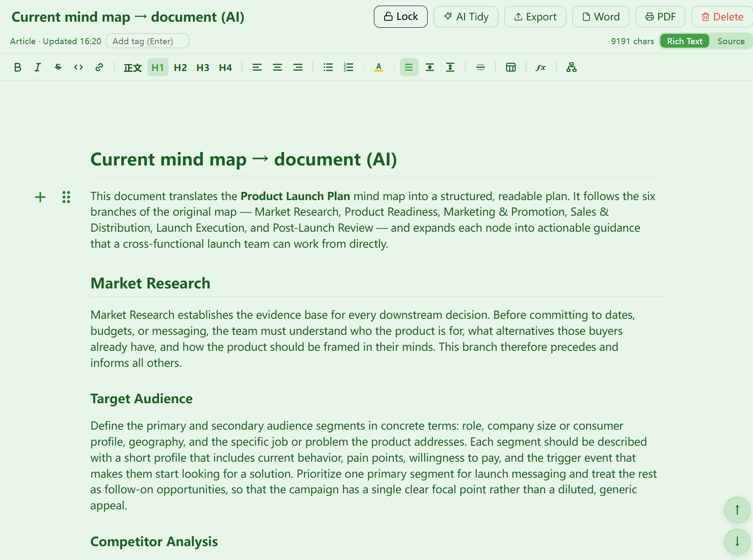Insert a bulleted list
Screen dimensions: 753x560
(328, 67)
